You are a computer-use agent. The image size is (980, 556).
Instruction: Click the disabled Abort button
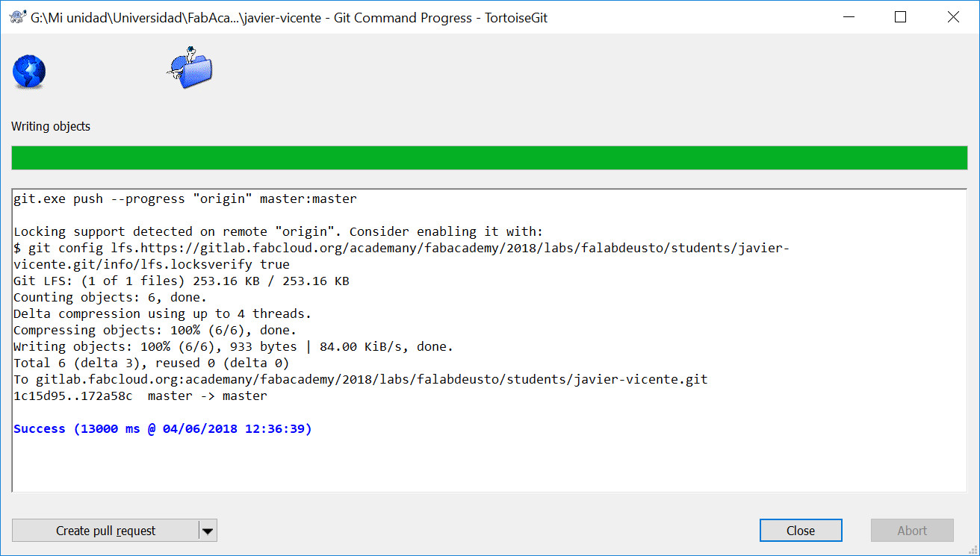click(912, 531)
